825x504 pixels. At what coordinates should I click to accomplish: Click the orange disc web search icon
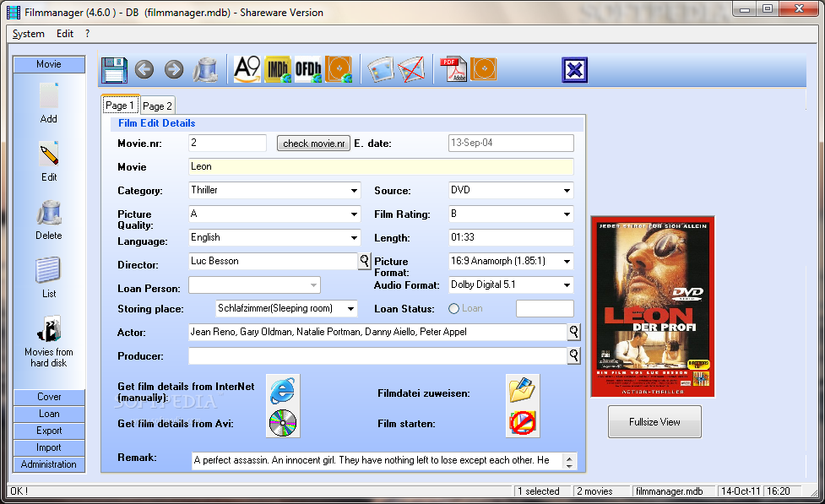click(339, 69)
